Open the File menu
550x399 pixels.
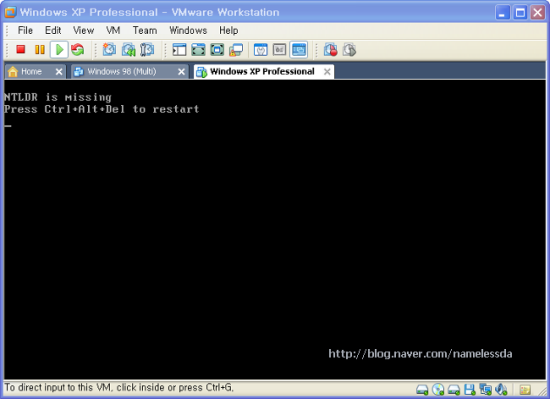pos(25,31)
